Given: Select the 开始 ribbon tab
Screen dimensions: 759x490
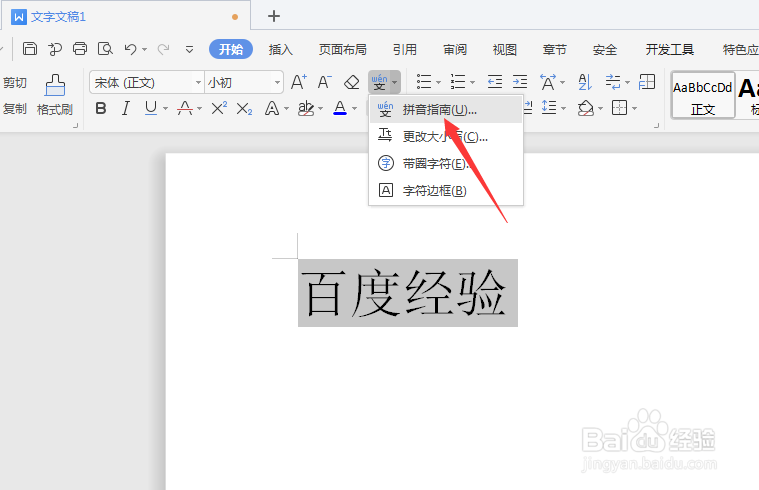Looking at the screenshot, I should point(231,49).
